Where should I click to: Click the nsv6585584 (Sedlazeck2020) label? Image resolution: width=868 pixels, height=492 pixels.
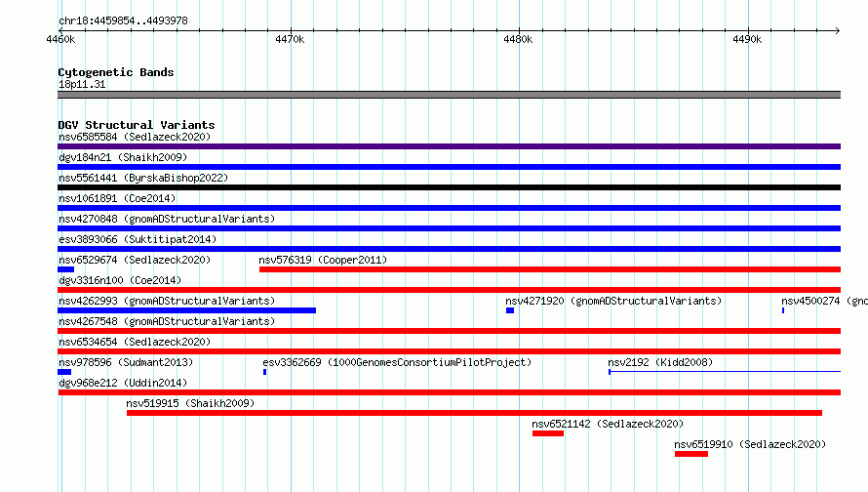pyautogui.click(x=135, y=137)
